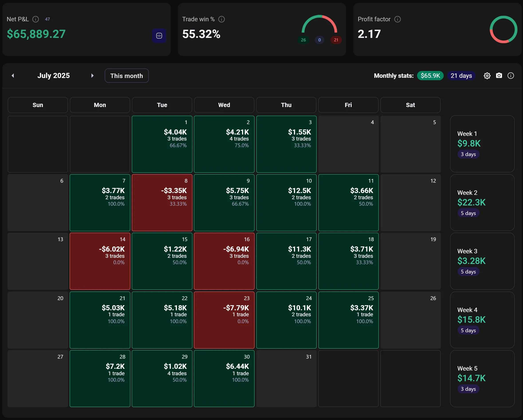Go to next month arrow

point(92,76)
